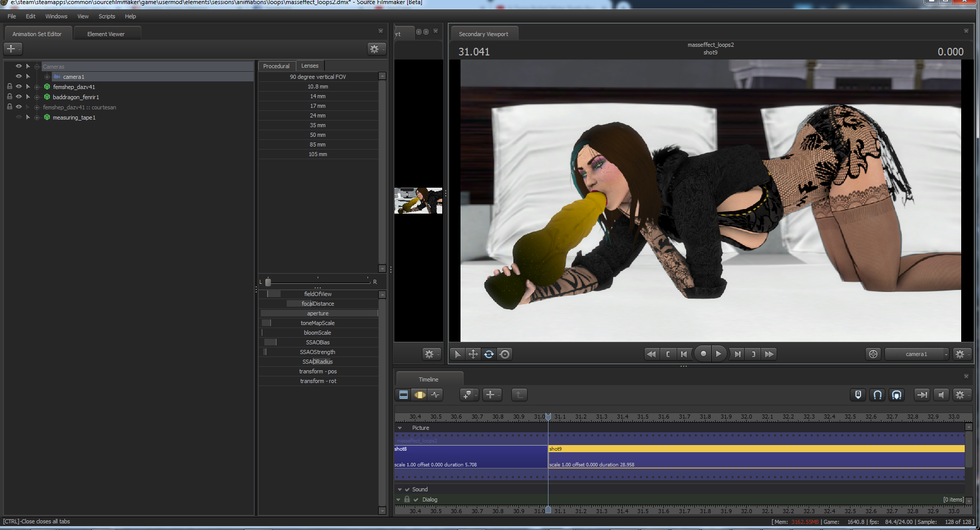Expand the measuring_tape1 tree node
This screenshot has height=530, width=980.
pyautogui.click(x=37, y=117)
